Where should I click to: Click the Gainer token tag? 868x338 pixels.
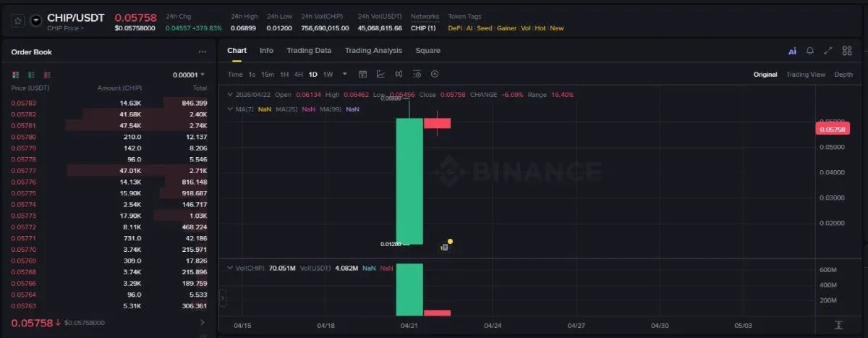click(x=507, y=28)
